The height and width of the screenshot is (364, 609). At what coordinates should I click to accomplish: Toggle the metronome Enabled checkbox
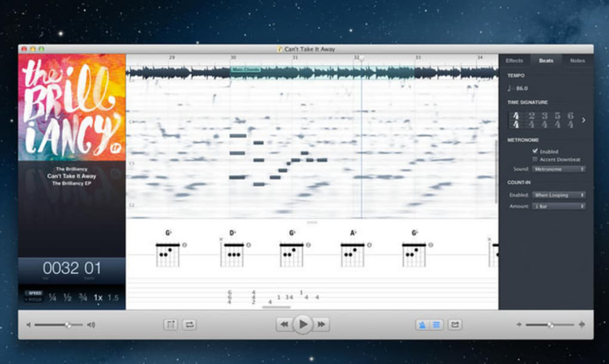(535, 151)
